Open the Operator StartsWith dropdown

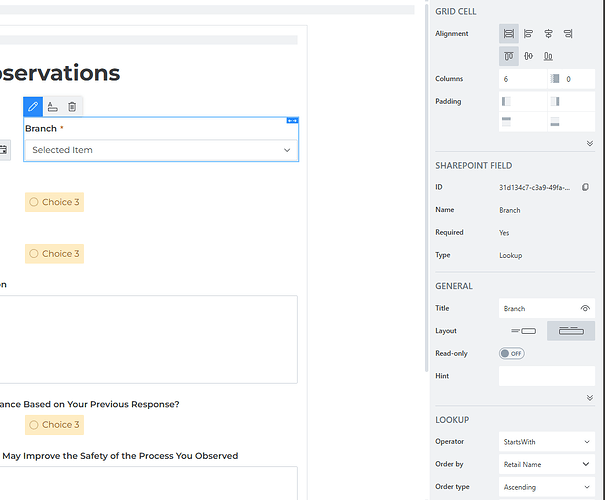546,441
